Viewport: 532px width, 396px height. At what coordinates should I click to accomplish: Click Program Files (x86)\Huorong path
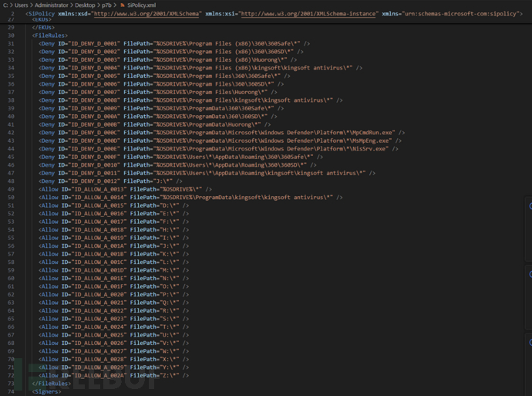221,59
